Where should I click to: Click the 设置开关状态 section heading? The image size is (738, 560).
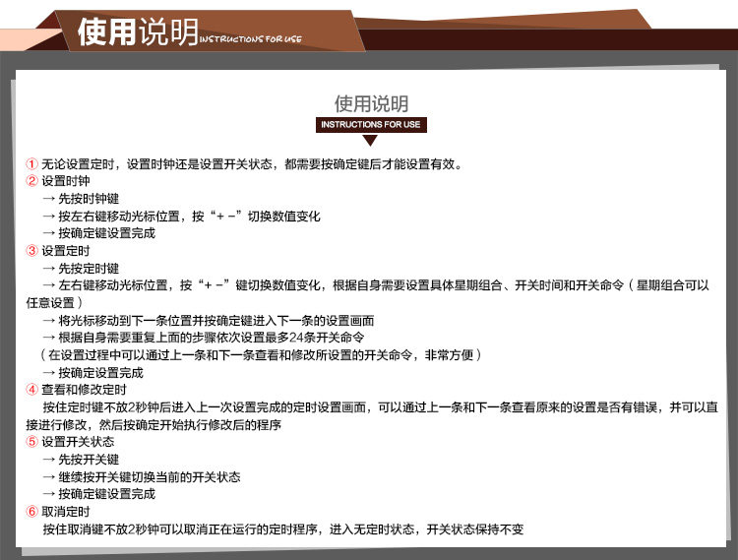[x=78, y=442]
